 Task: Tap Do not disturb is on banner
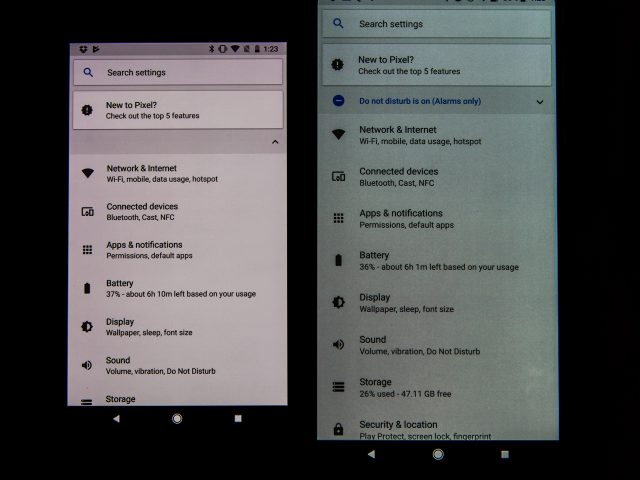(x=420, y=101)
